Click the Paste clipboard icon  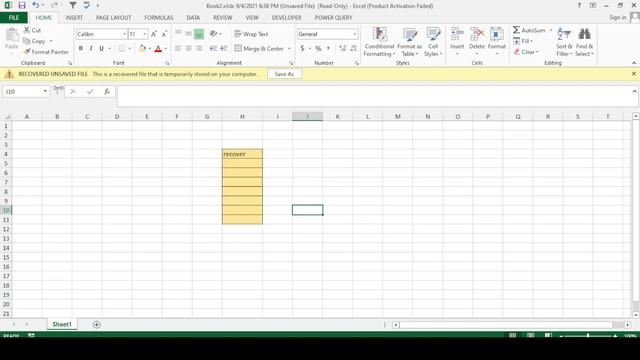[x=12, y=36]
